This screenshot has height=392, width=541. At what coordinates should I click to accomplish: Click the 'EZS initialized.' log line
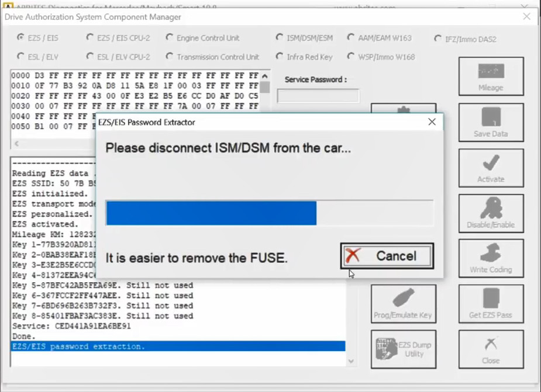pos(50,194)
